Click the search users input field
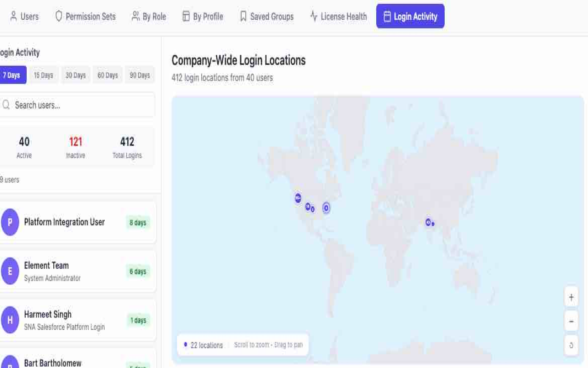 [x=78, y=104]
